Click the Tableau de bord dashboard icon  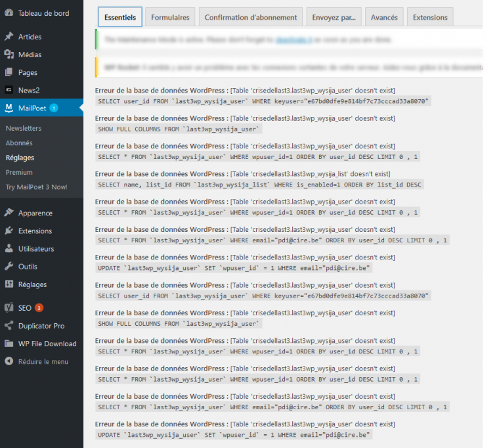pyautogui.click(x=9, y=12)
